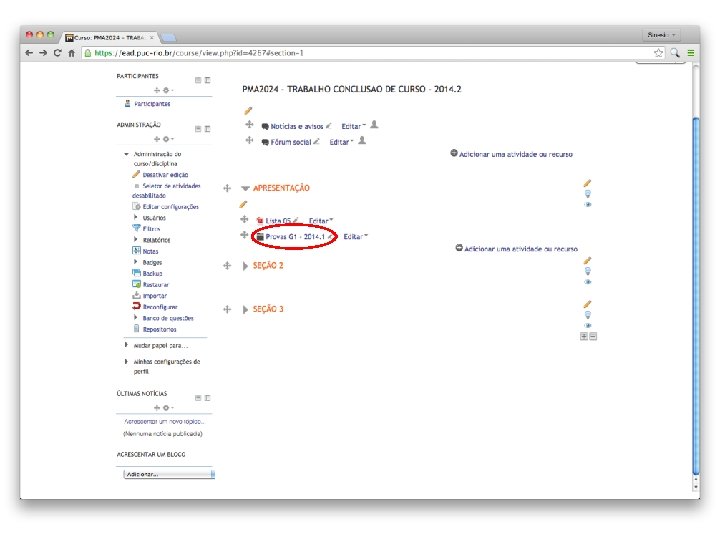Edit APRESENTAÇÃO summary pencil under heading
The width and height of the screenshot is (720, 540).
243,204
